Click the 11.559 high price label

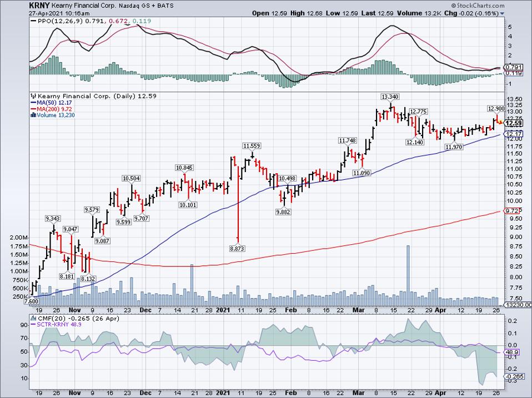pos(252,146)
